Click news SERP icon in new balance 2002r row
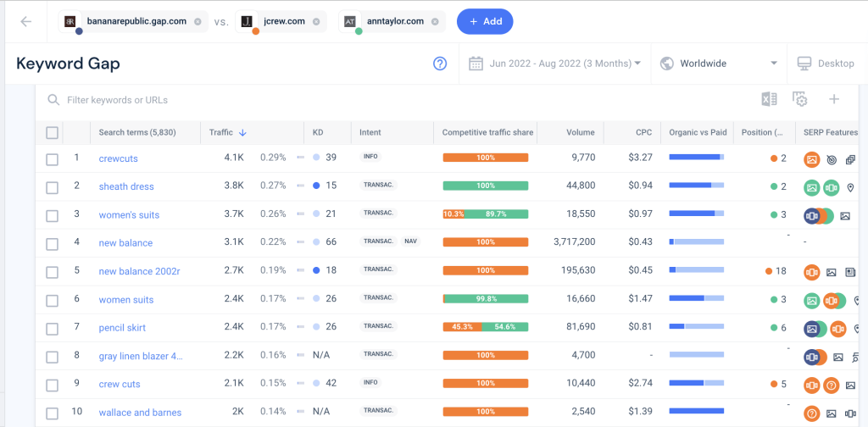 pos(850,273)
